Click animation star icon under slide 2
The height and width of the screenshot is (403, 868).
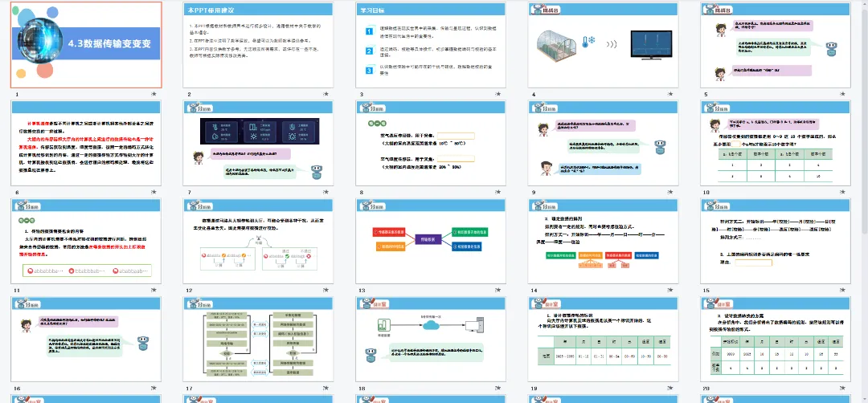[x=326, y=95]
